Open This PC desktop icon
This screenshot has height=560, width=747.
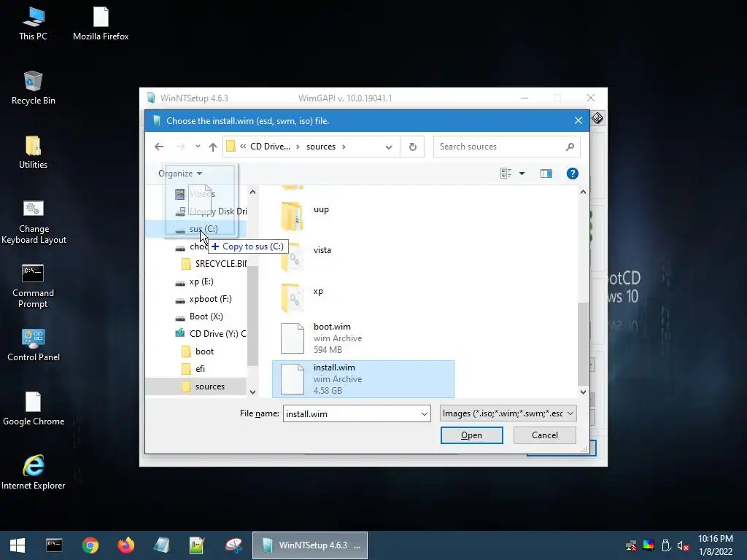tap(33, 24)
